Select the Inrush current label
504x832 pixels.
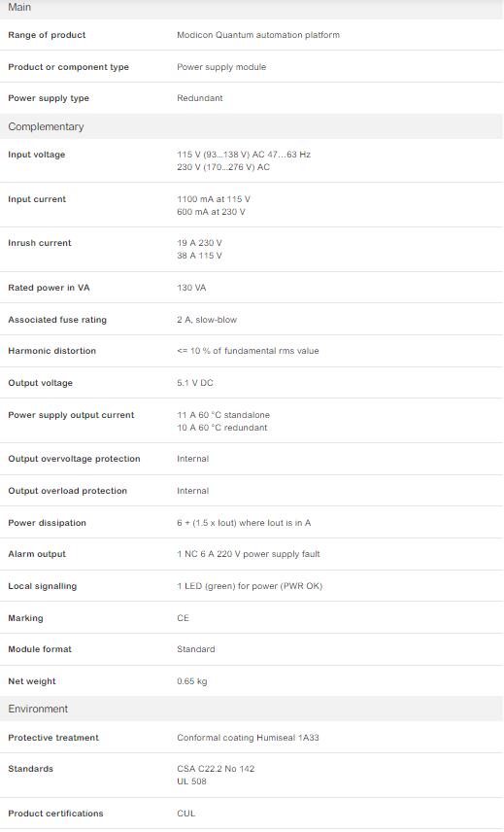tap(39, 243)
